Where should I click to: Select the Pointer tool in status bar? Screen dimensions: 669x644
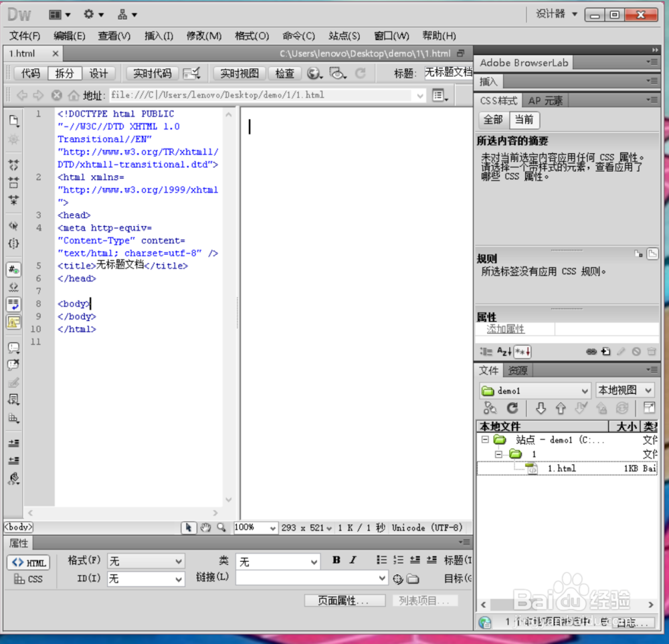(x=188, y=528)
